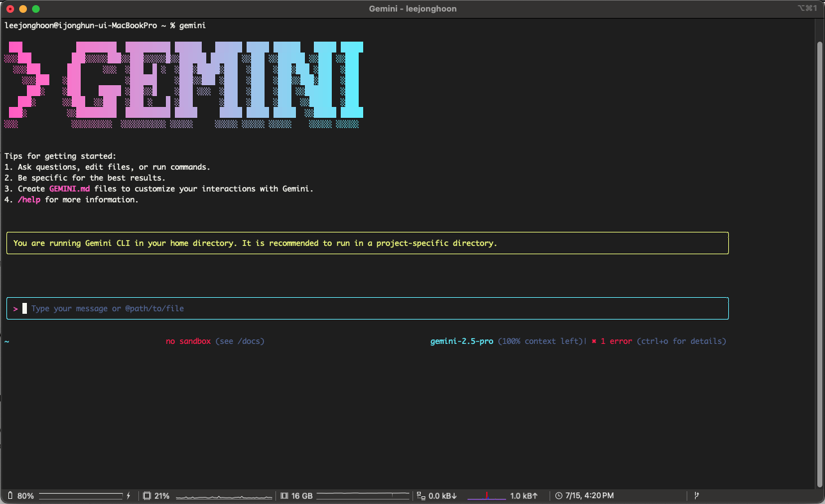Click the window title "Gemini - leejonghoon"
The image size is (825, 504).
pos(412,8)
